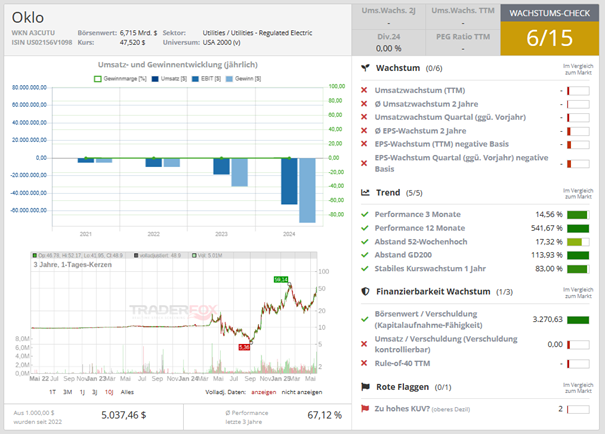Click the 2024 Gewinn bar in chart

(x=307, y=190)
